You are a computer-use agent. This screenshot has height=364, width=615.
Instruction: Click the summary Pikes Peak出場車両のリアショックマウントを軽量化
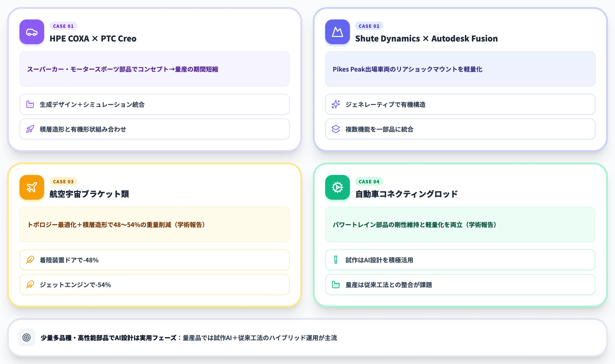coord(408,69)
